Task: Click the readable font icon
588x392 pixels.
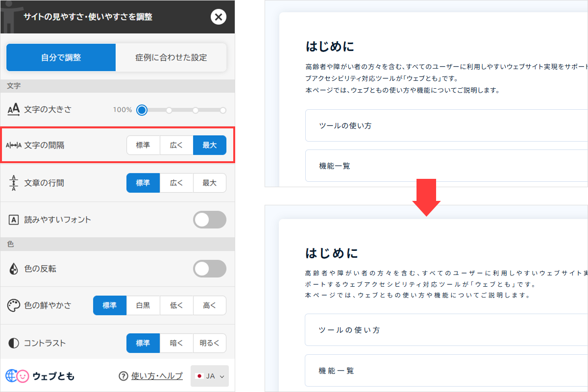Action: click(x=14, y=220)
